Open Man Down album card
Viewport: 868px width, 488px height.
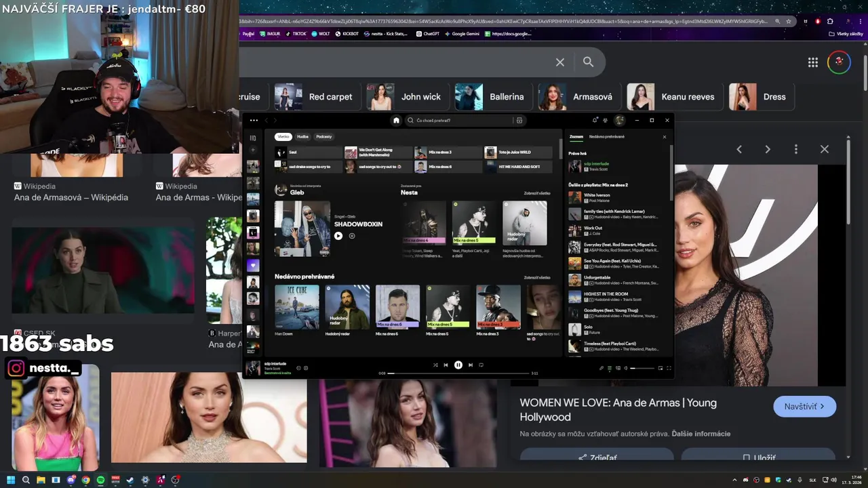tap(296, 311)
